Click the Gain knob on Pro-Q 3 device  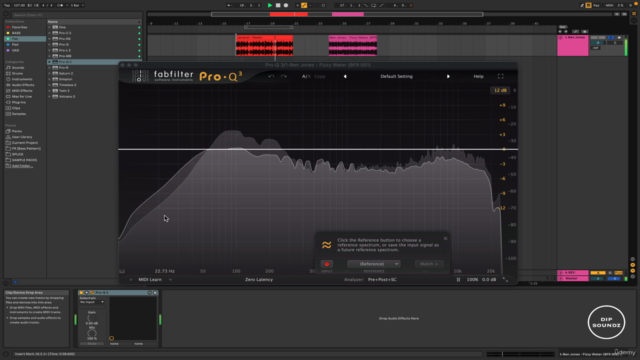[x=92, y=318]
